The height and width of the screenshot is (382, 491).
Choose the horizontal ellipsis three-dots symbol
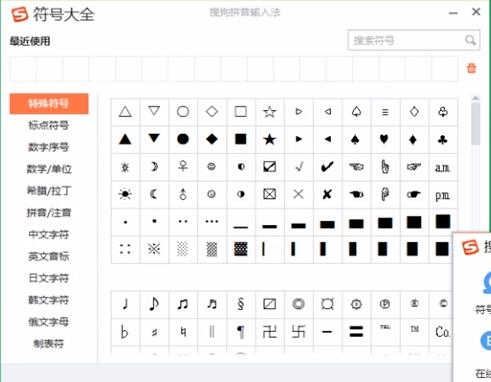point(212,221)
